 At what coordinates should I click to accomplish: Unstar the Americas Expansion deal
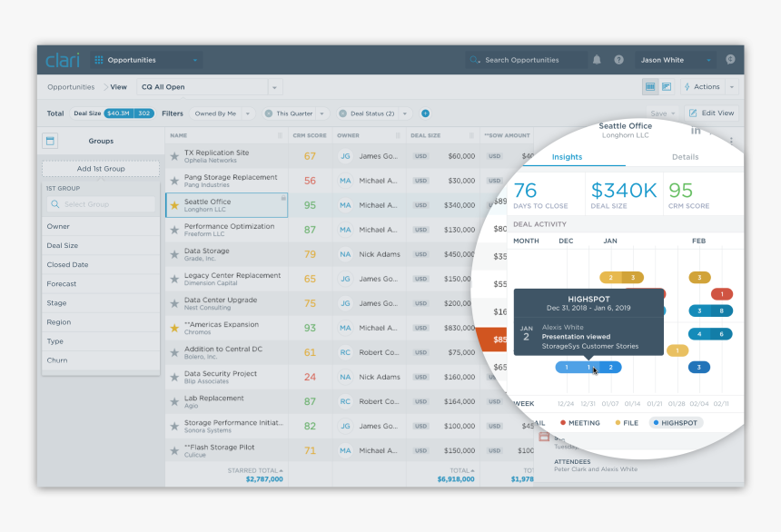click(174, 328)
